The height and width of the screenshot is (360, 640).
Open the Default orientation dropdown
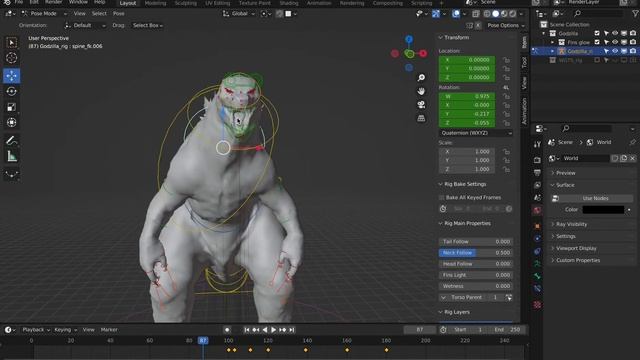[85, 25]
